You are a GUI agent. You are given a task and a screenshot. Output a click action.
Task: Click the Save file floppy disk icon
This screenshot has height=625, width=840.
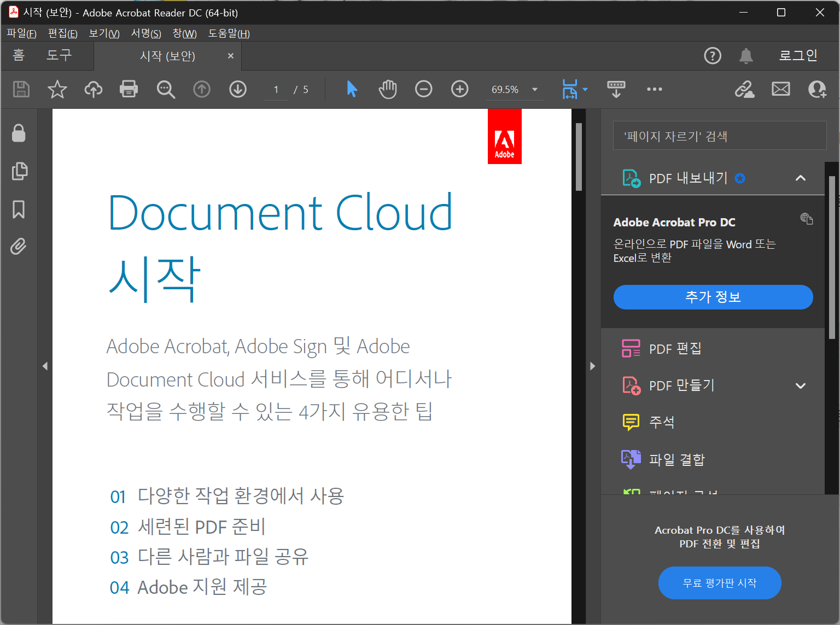(x=21, y=89)
